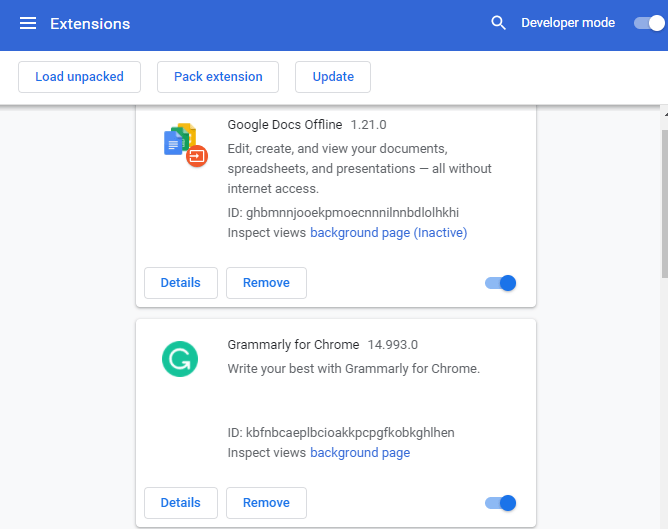Click the Update button

[x=333, y=77]
